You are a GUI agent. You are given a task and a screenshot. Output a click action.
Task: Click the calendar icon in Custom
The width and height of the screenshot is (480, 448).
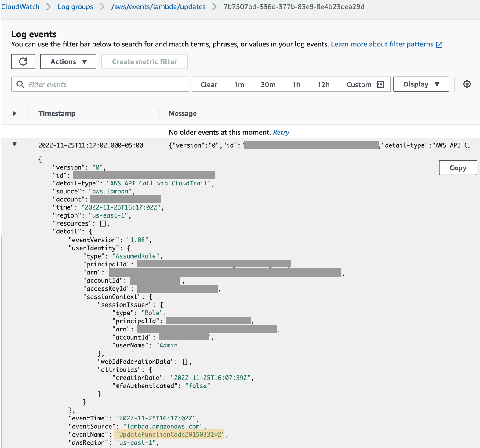tap(380, 85)
